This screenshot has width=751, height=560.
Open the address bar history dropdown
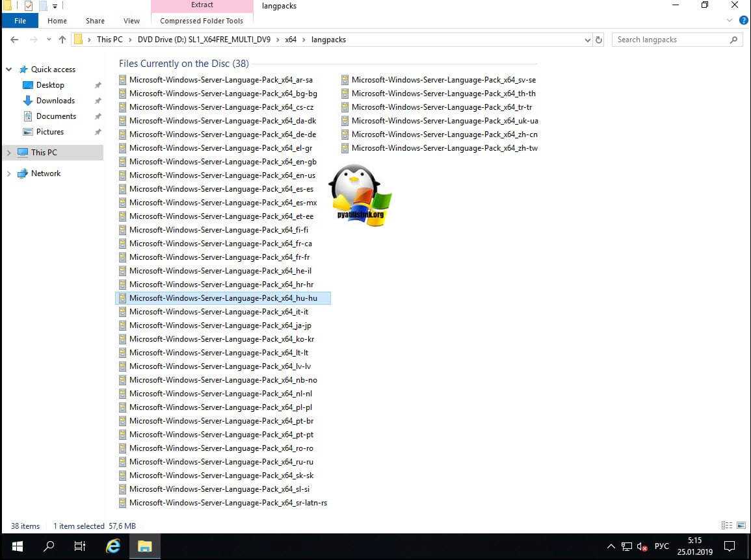[588, 40]
